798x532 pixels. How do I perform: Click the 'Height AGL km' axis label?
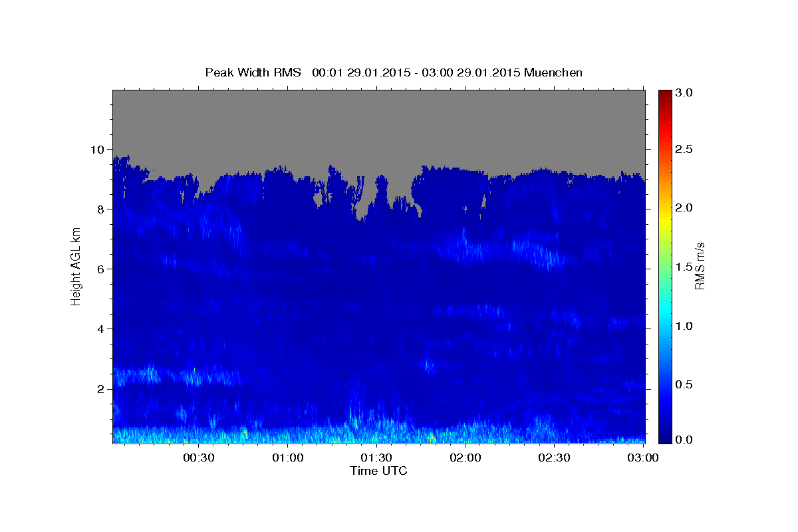coord(76,266)
